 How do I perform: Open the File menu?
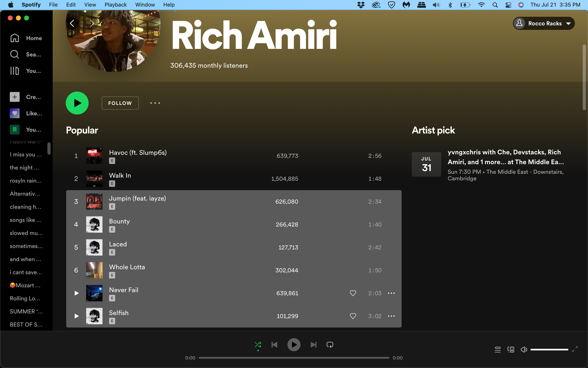coord(53,5)
